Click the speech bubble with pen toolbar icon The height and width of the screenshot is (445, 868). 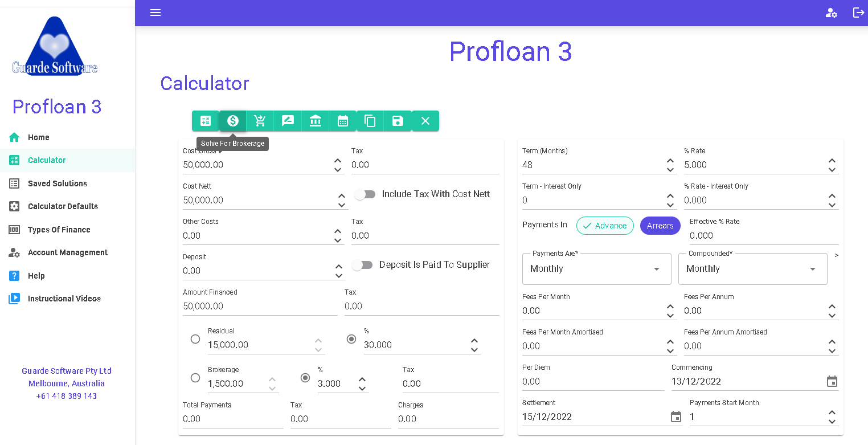[x=288, y=121]
